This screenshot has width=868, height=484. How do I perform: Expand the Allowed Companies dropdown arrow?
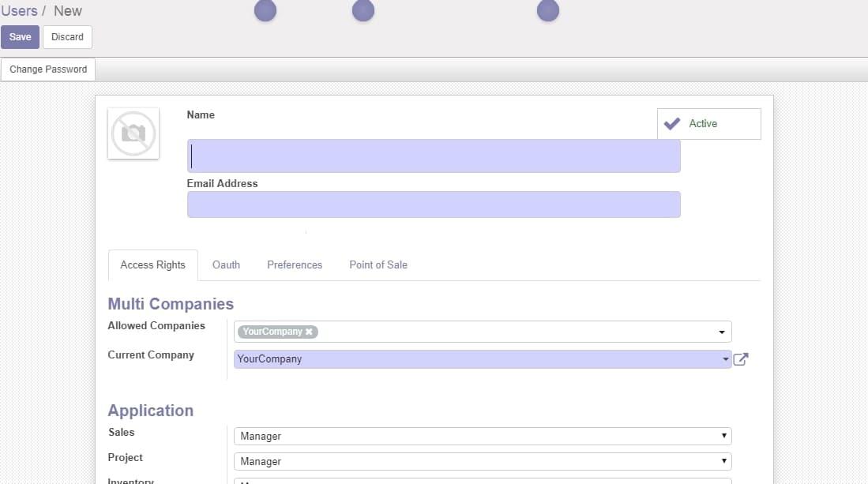click(721, 332)
